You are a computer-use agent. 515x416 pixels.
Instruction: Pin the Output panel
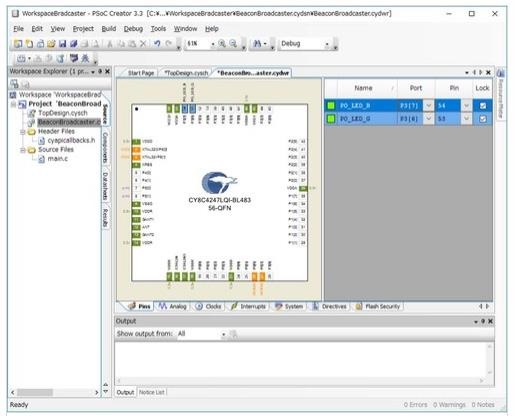(x=483, y=321)
